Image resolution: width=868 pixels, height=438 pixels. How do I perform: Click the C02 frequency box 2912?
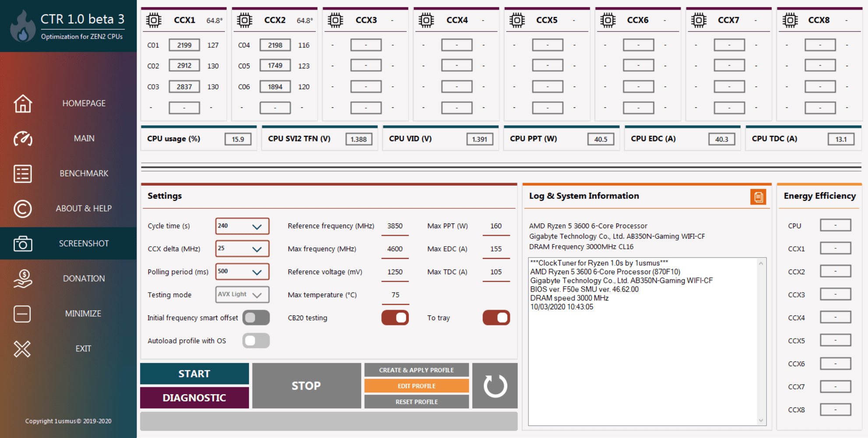pos(184,66)
